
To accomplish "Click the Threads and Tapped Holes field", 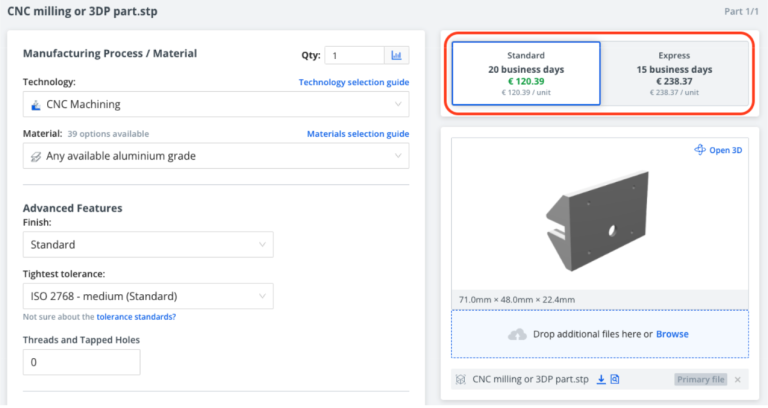I will pos(81,362).
